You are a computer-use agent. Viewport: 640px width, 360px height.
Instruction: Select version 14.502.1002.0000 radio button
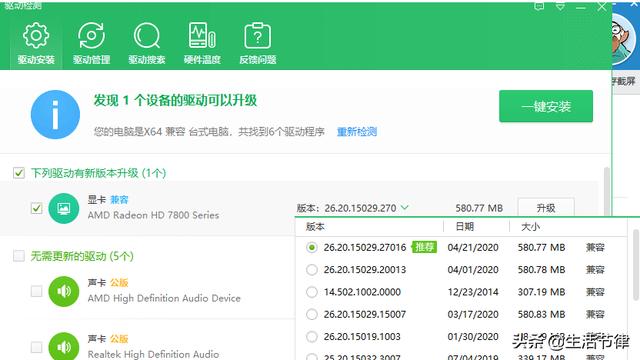tap(312, 292)
